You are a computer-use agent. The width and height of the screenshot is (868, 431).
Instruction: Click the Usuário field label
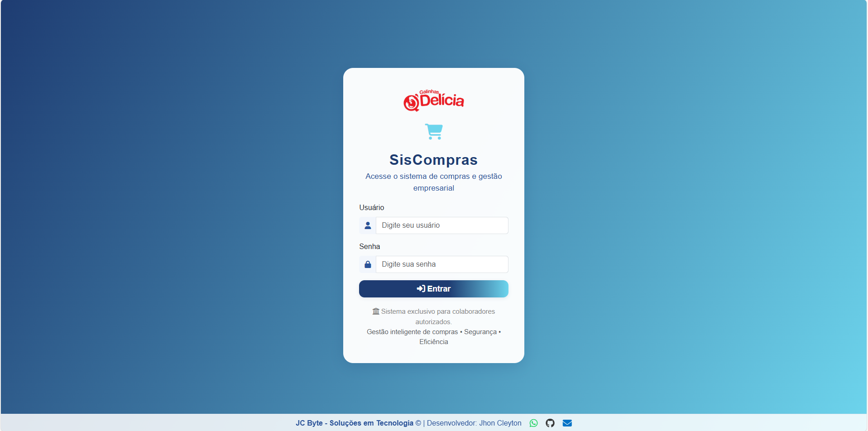[371, 207]
